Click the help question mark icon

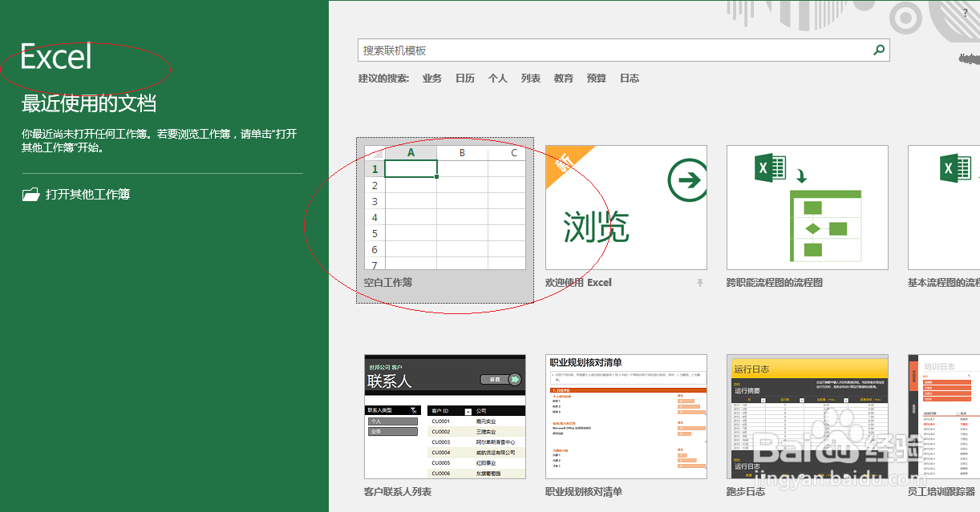pos(965,13)
